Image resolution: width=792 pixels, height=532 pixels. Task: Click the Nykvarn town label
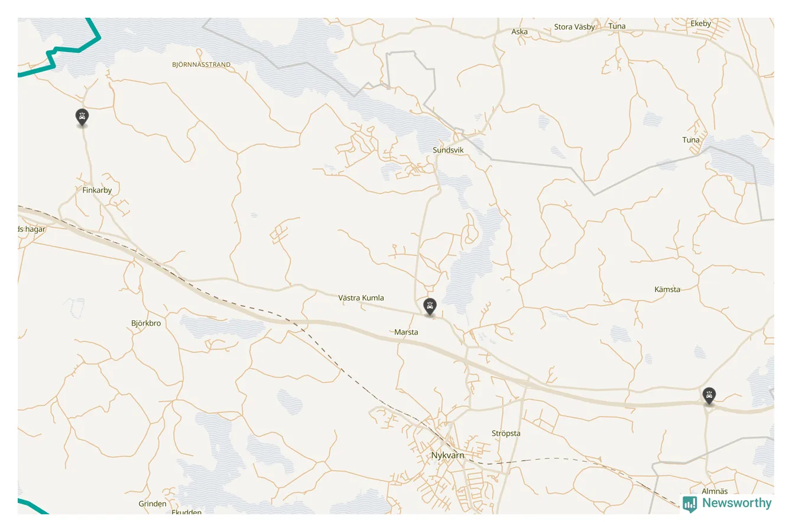tap(447, 456)
